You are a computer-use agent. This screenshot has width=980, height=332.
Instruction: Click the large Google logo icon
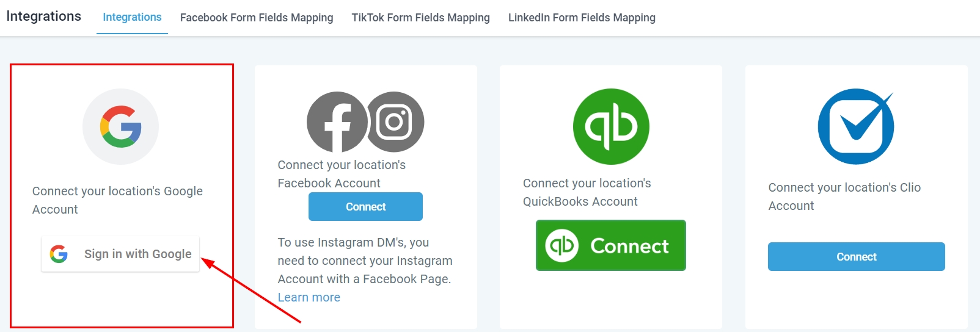coord(121,127)
